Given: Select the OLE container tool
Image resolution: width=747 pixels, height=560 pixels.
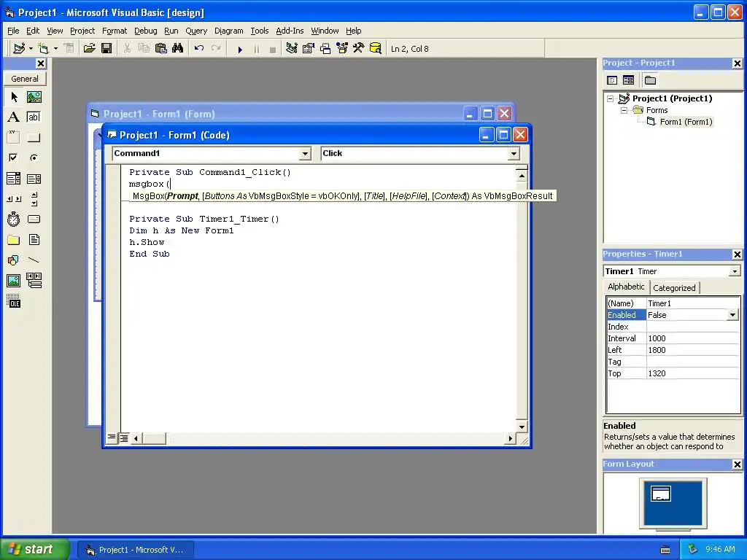Looking at the screenshot, I should coord(13,301).
